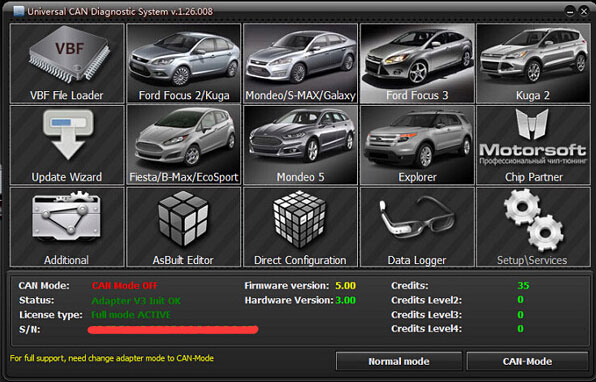This screenshot has width=596, height=382.
Task: Select the Ford Focus 2/Kuga car tile
Action: click(184, 63)
